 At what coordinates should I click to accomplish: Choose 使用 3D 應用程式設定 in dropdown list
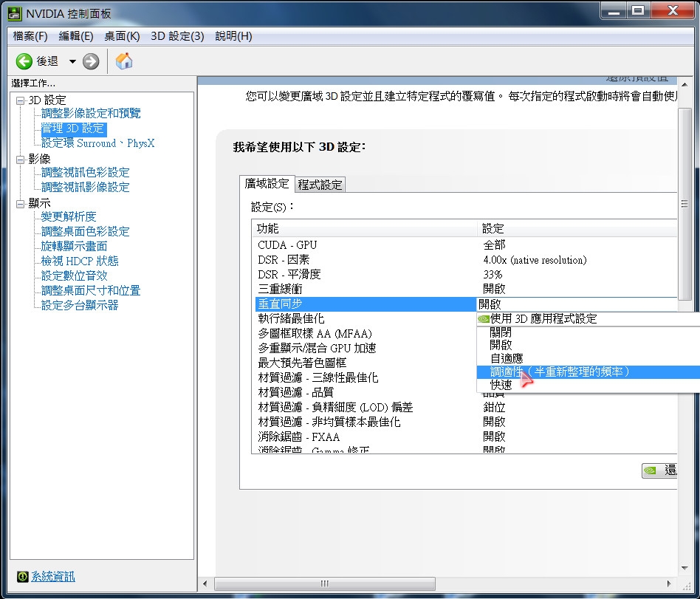pos(589,319)
